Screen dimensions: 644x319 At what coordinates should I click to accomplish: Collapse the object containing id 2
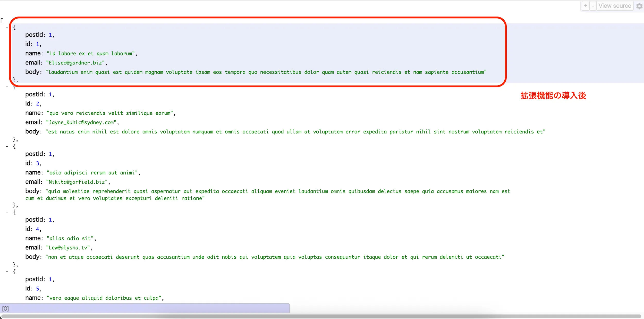(x=7, y=87)
